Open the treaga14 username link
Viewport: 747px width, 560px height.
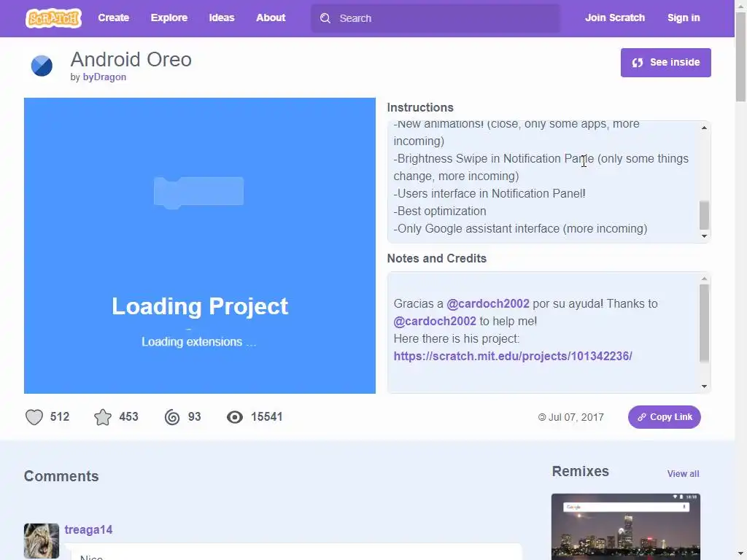point(88,529)
